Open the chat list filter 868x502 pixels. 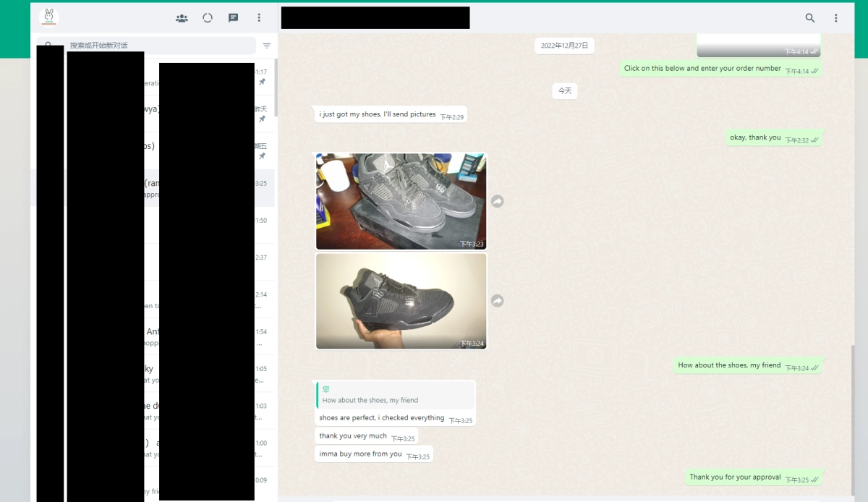[x=267, y=45]
